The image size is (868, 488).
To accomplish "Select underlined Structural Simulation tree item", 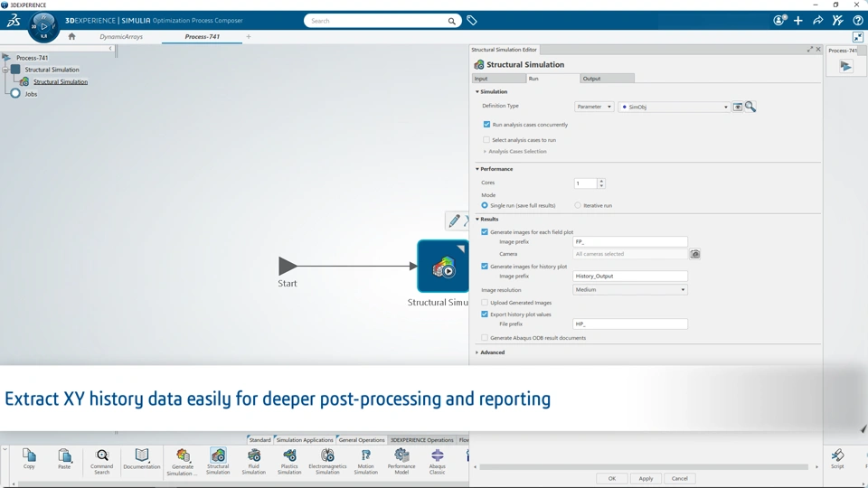I will pyautogui.click(x=61, y=82).
